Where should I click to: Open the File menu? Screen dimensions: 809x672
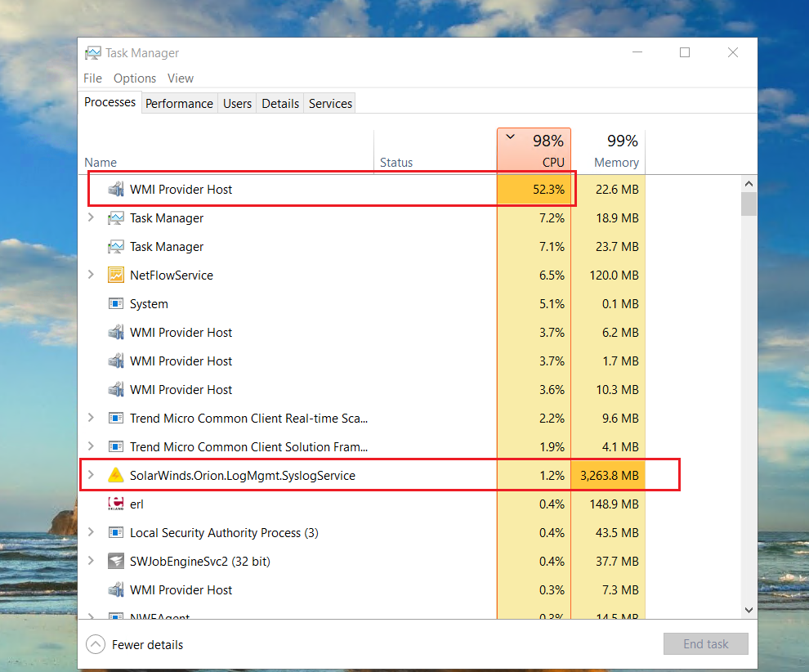point(93,78)
